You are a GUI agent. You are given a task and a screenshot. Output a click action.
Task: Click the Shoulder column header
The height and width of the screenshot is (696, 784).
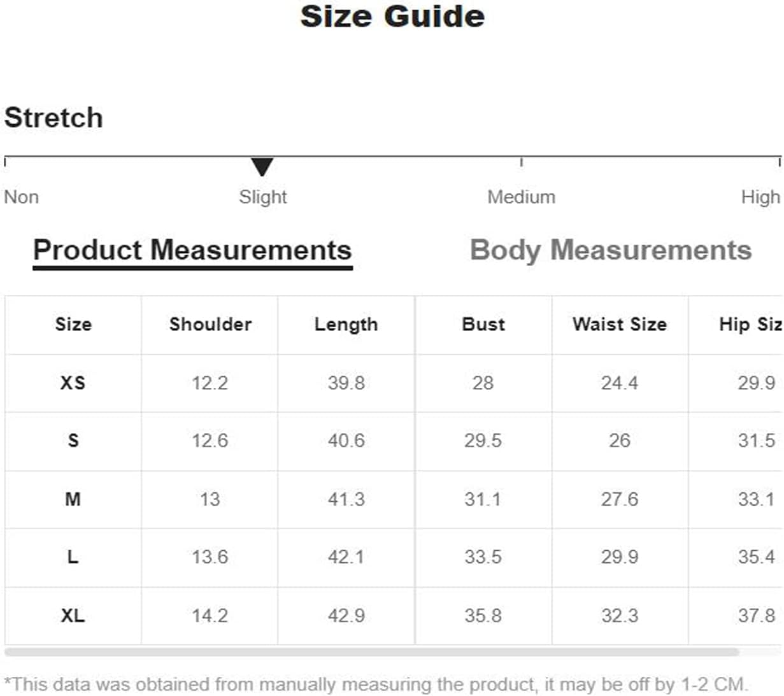(210, 325)
